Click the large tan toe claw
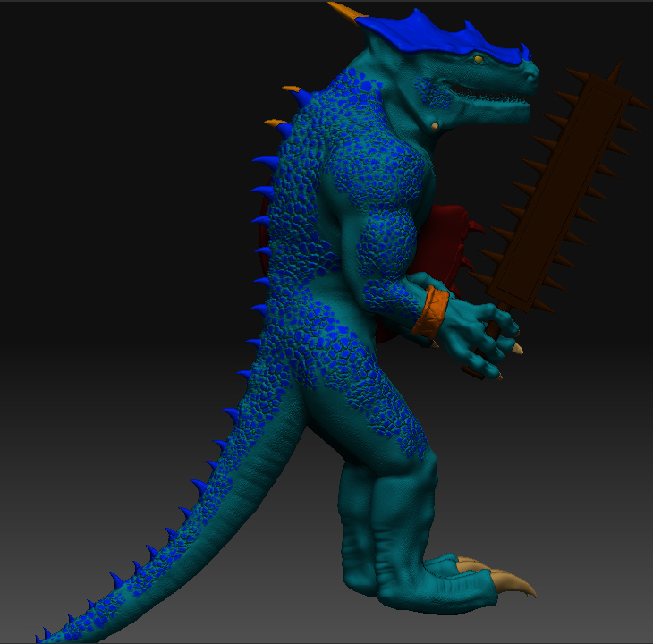653x644 pixels. coord(513,582)
